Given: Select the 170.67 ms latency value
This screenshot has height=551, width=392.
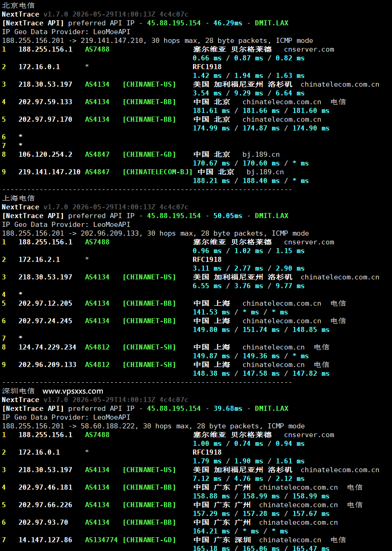Looking at the screenshot, I should click(211, 163).
